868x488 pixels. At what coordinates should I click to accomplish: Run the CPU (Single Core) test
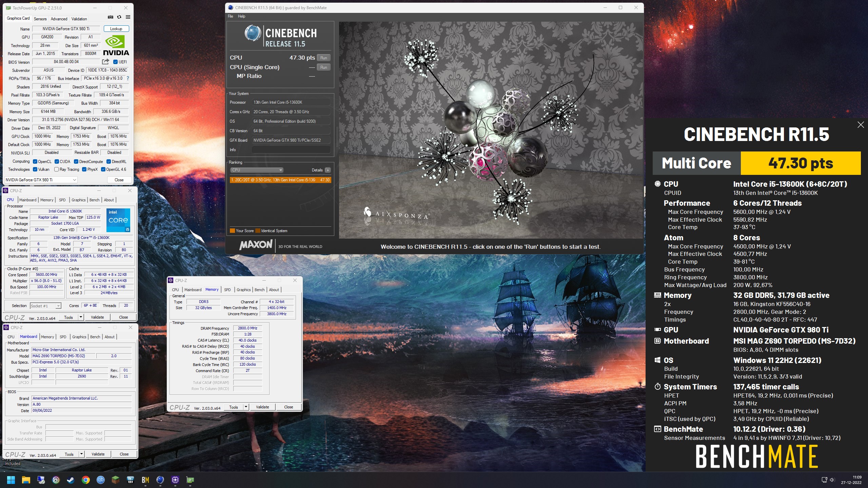323,67
